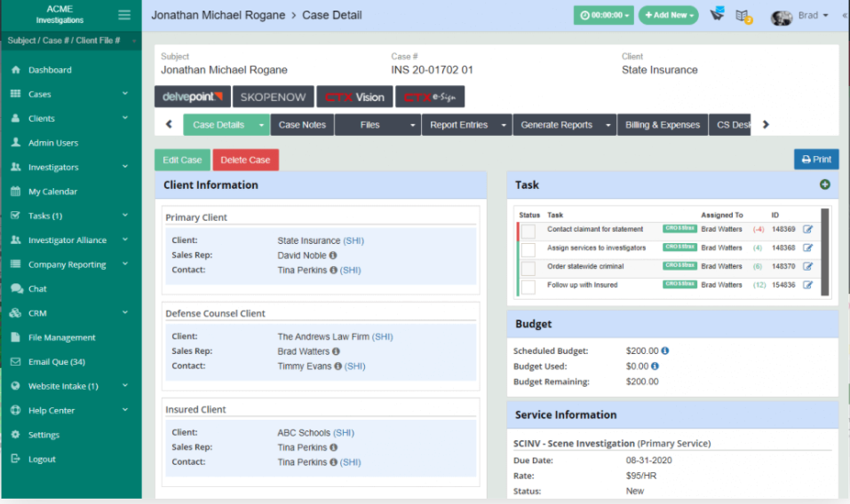Click Task panel vertical scrollbar
This screenshot has width=850, height=504.
825,252
